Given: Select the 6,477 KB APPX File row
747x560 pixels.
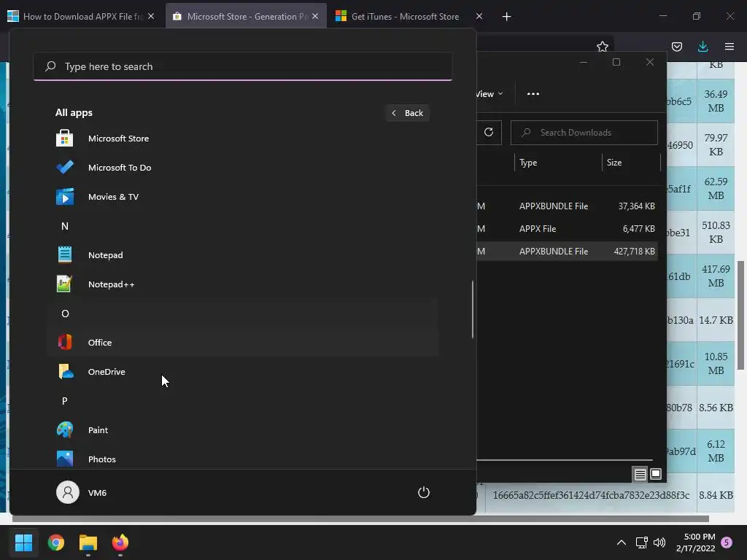Looking at the screenshot, I should tap(567, 228).
